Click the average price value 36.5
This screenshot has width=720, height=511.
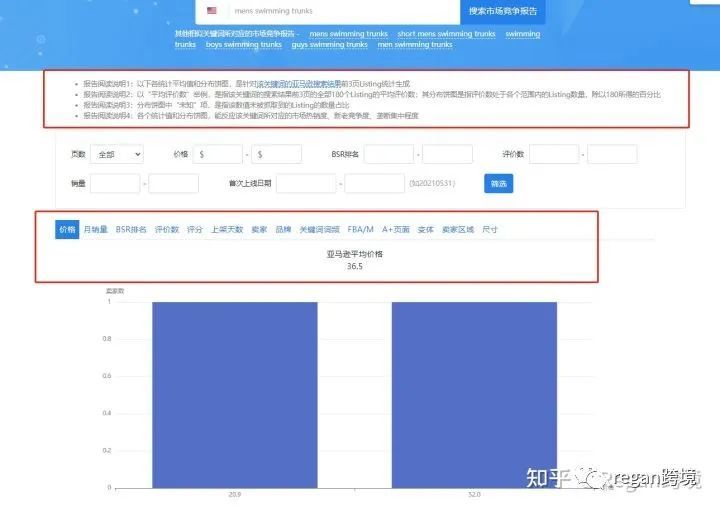pos(354,266)
